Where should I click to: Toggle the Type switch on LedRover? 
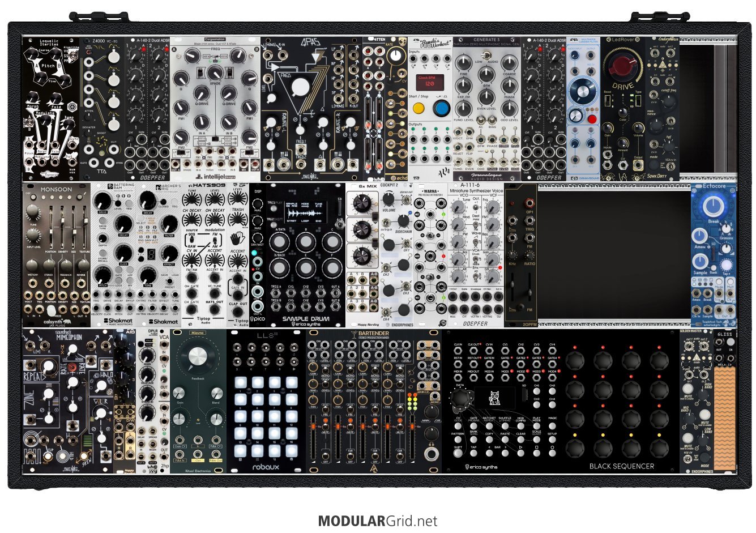coord(638,102)
